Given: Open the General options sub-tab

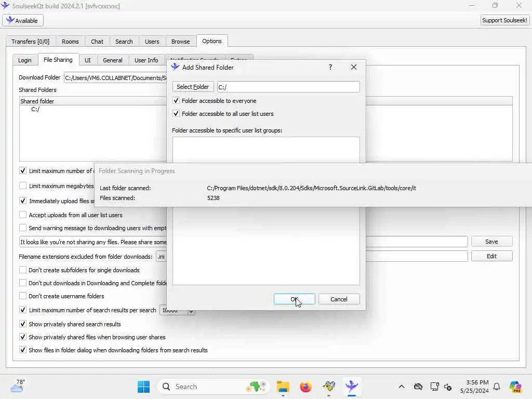Looking at the screenshot, I should click(113, 60).
